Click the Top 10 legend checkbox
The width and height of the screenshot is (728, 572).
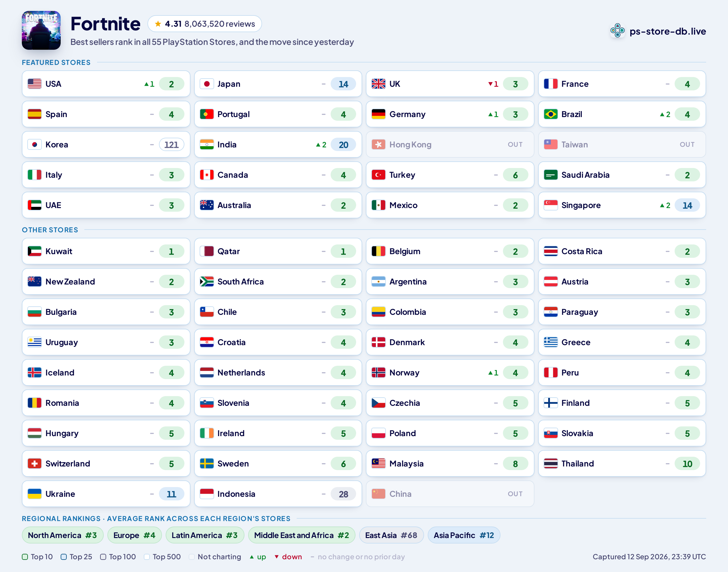25,557
